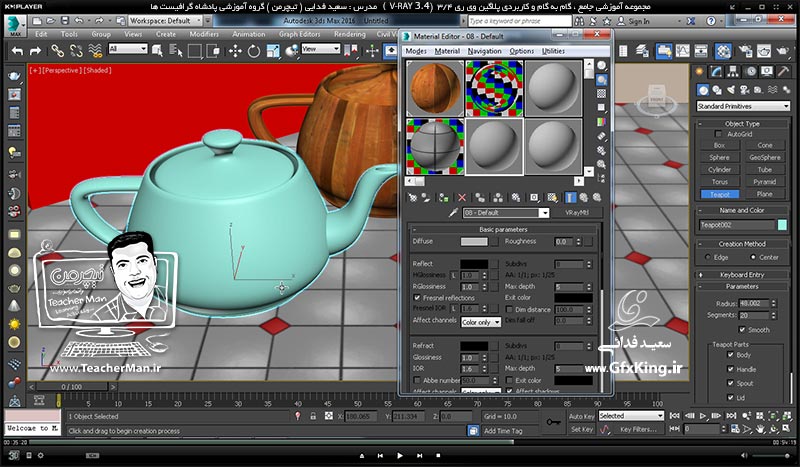The height and width of the screenshot is (467, 800).
Task: Click the Sphere primitive button
Action: [719, 157]
